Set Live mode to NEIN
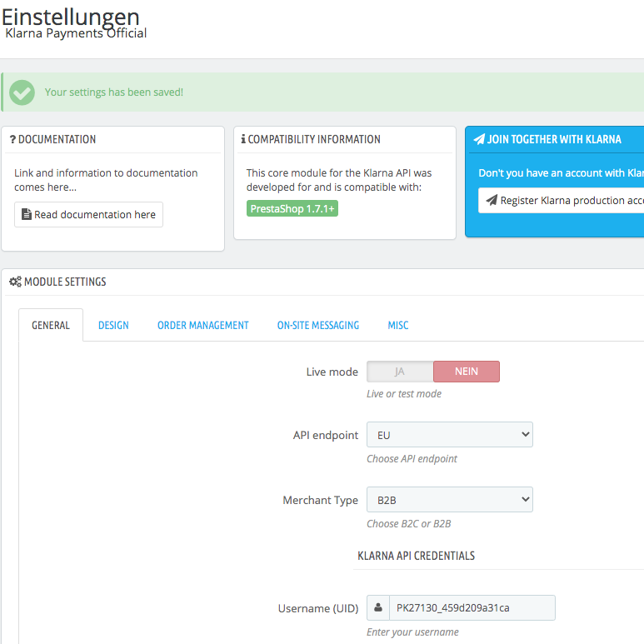Screen dimensions: 644x644 pos(467,372)
